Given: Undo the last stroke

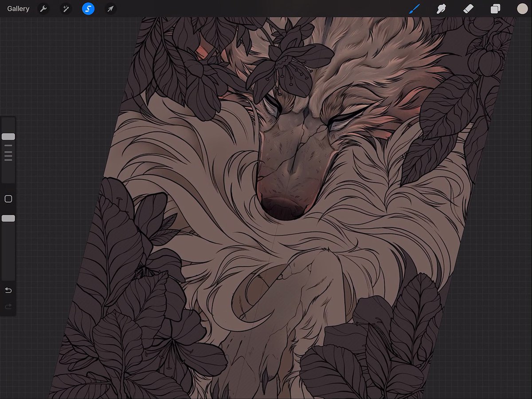Looking at the screenshot, I should [x=8, y=290].
